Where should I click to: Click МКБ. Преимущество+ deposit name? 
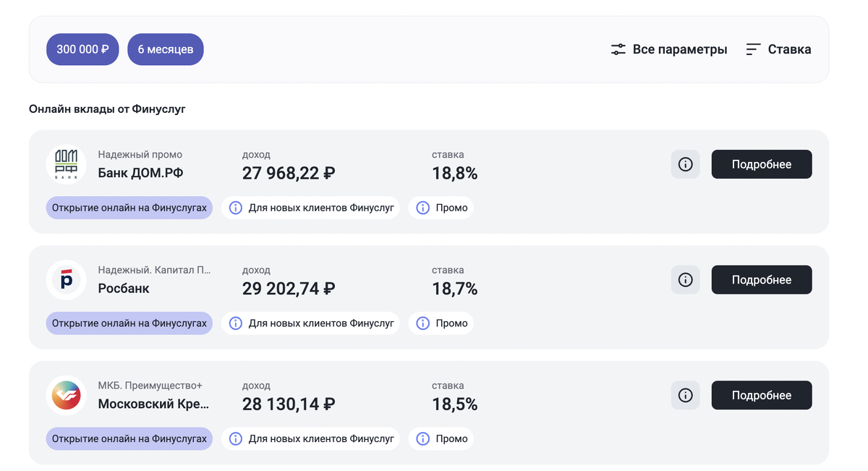click(x=150, y=385)
